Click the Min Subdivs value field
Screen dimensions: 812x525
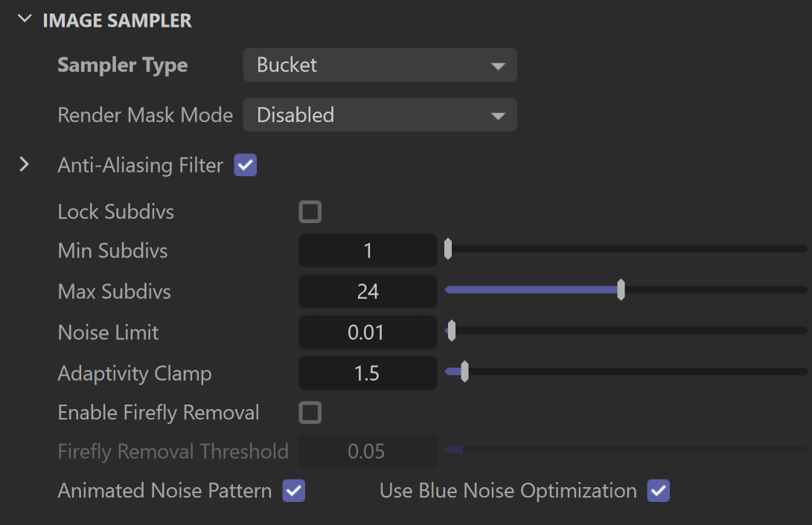click(x=368, y=251)
